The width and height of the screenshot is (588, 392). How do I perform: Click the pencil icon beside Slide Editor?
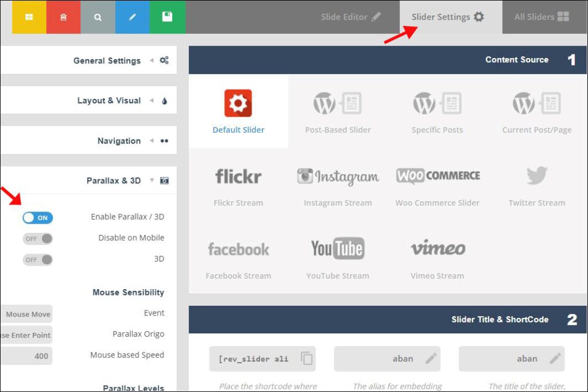(376, 17)
